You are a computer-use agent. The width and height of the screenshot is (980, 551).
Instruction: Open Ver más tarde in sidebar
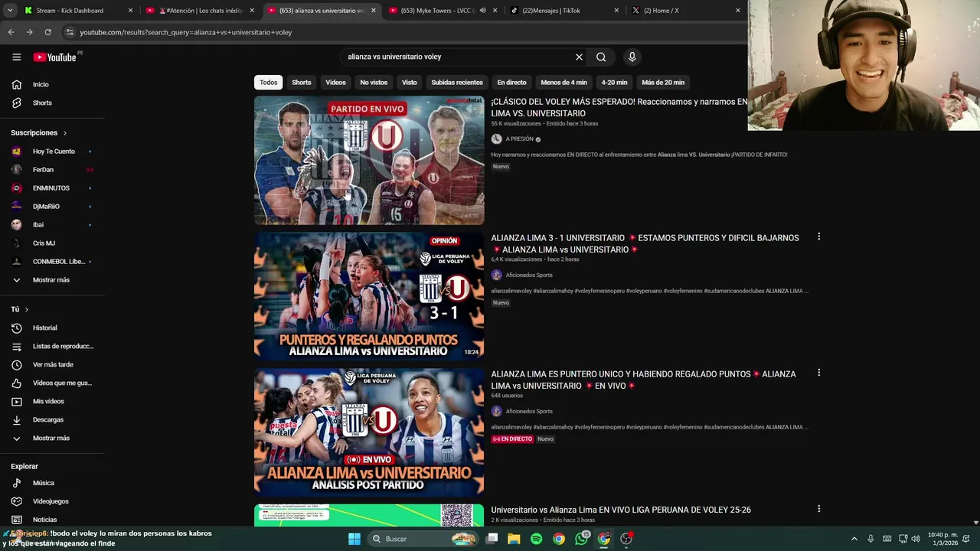(x=52, y=364)
